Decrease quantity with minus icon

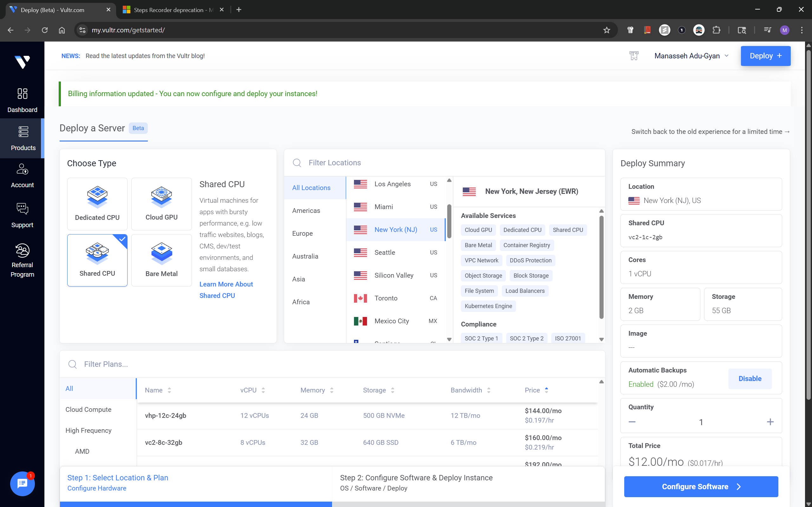(632, 422)
